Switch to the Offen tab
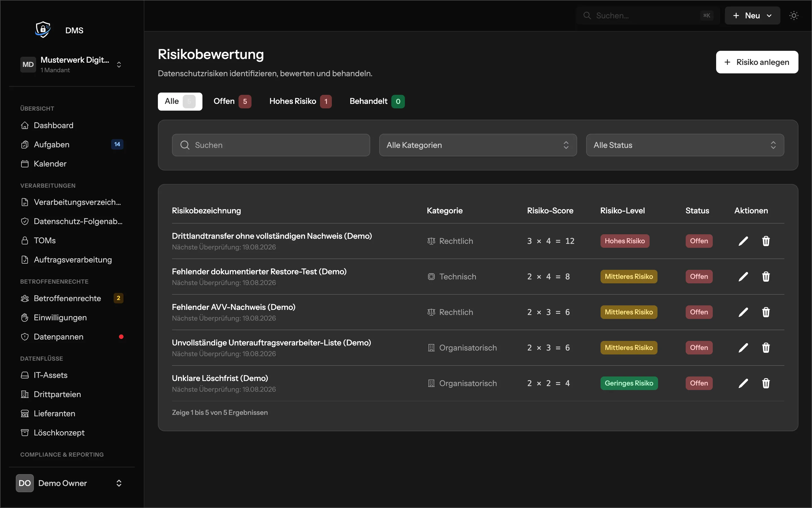 tap(232, 101)
